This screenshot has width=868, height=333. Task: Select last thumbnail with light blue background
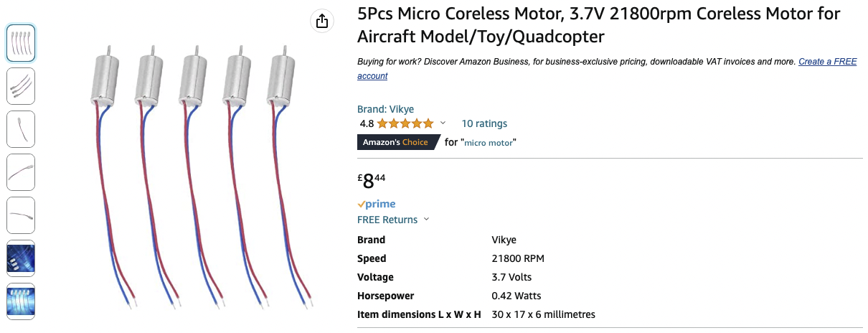(21, 301)
